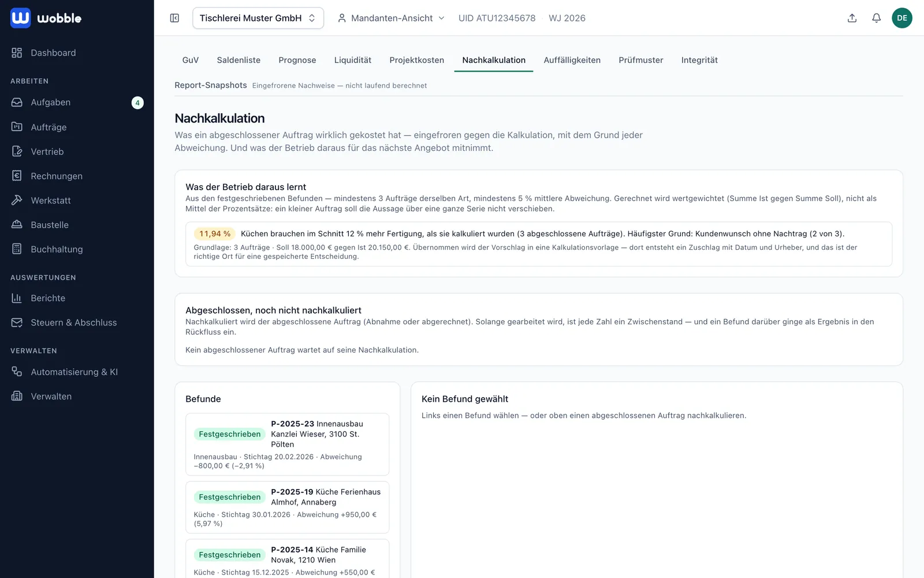Go to the Integrität tab

[699, 60]
